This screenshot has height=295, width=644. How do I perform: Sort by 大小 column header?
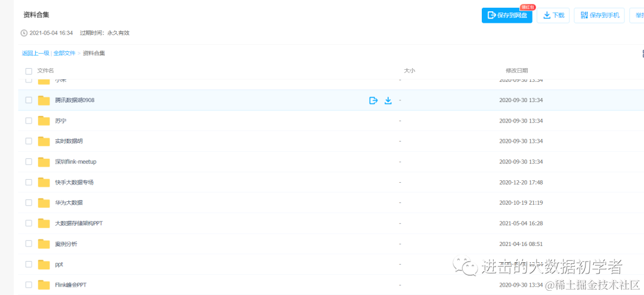click(410, 71)
